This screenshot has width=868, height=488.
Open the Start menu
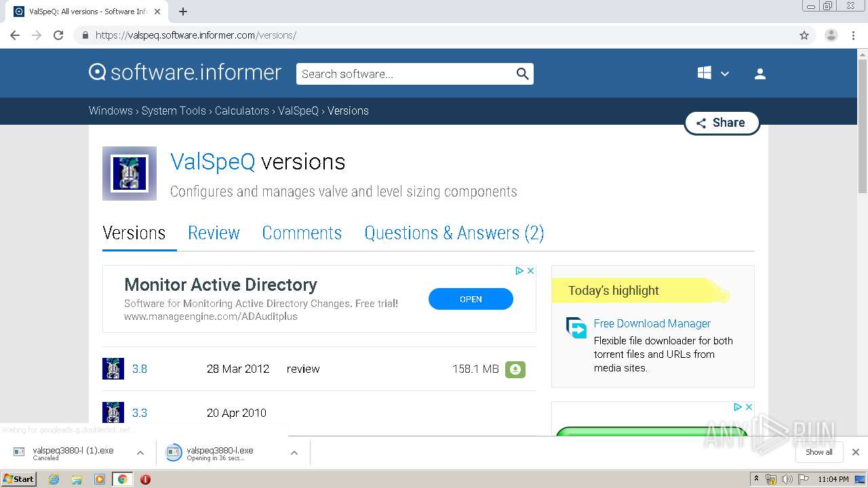tap(19, 479)
